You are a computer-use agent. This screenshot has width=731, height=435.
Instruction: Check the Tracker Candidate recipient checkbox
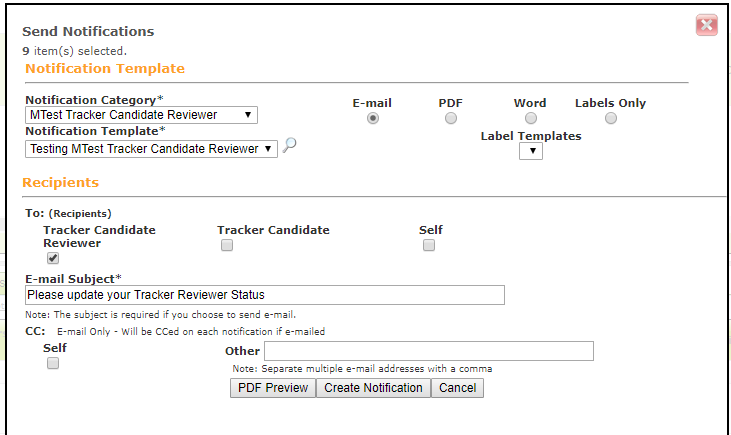(x=227, y=245)
